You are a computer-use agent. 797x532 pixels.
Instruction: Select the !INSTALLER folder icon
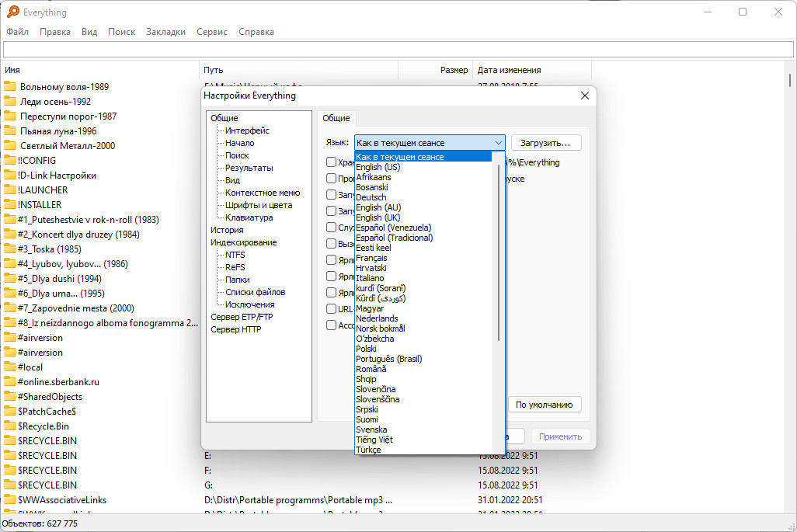click(x=10, y=205)
